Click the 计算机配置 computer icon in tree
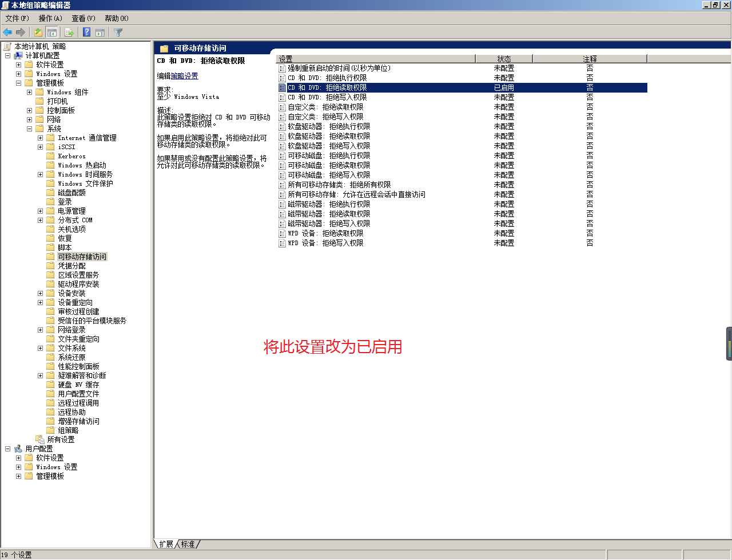Viewport: 732px width, 560px height. (x=18, y=55)
